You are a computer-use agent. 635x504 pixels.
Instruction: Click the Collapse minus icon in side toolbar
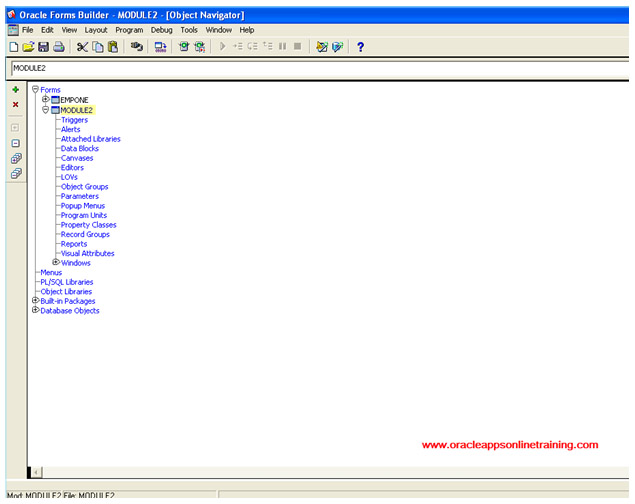tap(15, 143)
